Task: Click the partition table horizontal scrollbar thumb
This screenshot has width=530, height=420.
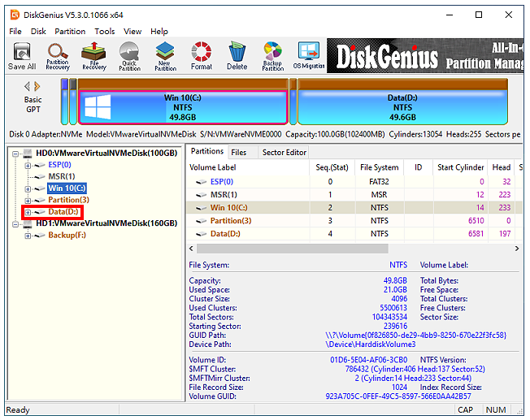Action: 293,249
